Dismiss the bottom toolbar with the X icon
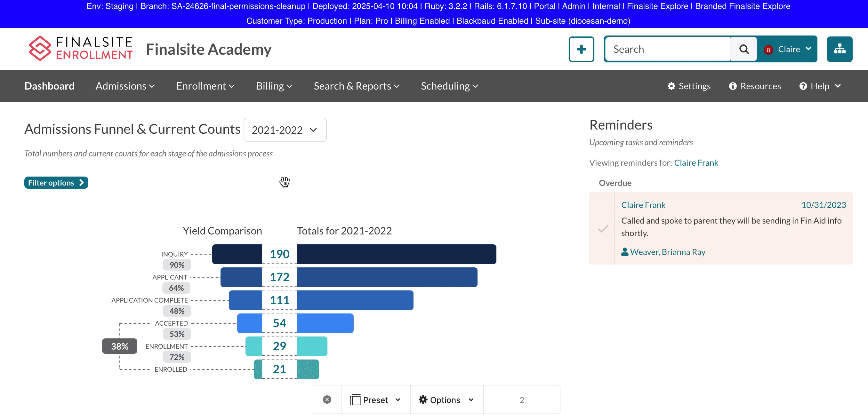Image resolution: width=868 pixels, height=419 pixels. [x=327, y=399]
